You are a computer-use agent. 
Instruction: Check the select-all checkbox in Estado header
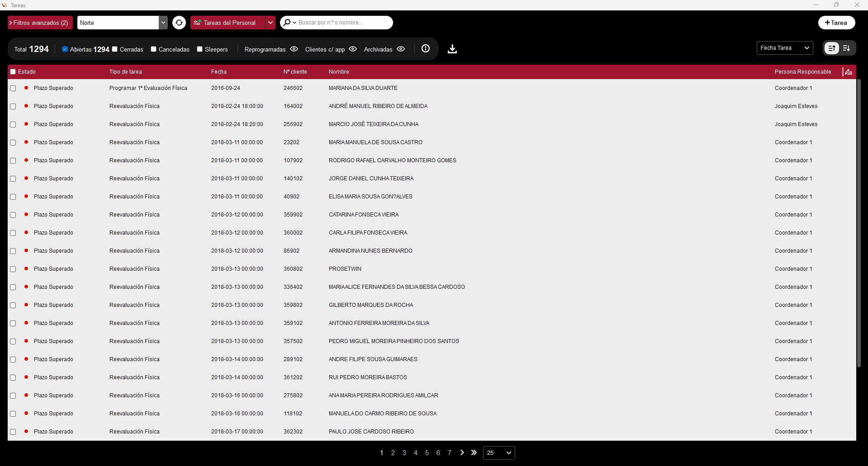(x=13, y=72)
